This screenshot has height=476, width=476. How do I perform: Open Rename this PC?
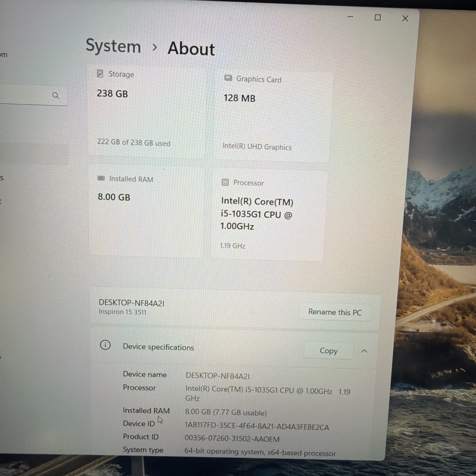[x=335, y=312]
